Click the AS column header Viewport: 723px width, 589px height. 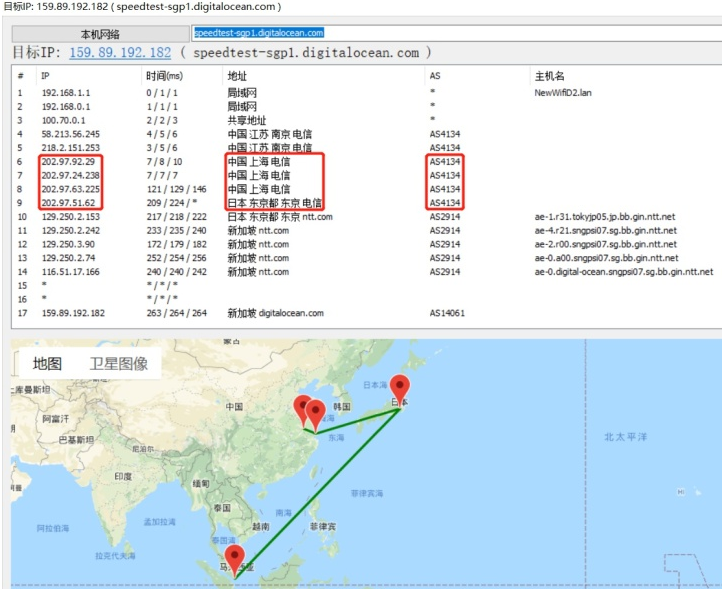click(x=435, y=76)
